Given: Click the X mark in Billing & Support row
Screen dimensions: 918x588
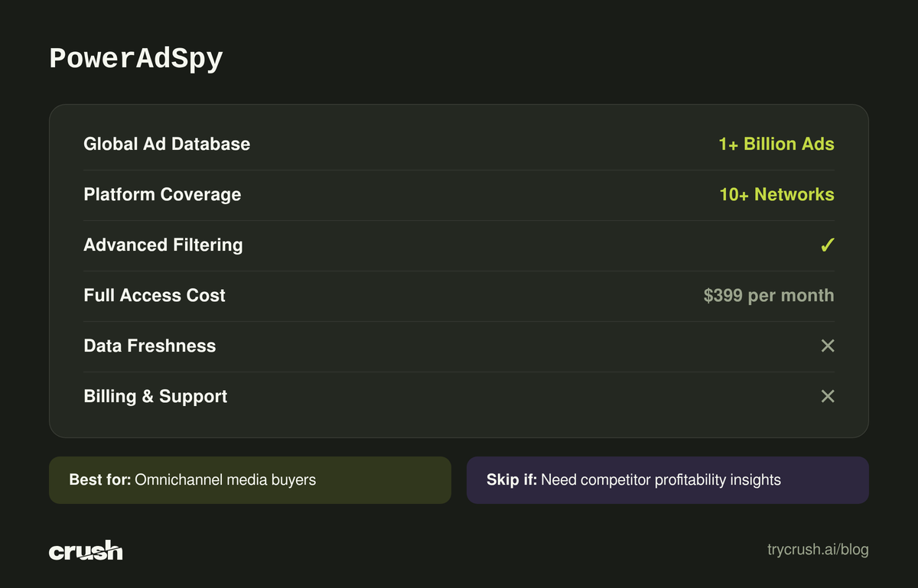Looking at the screenshot, I should pos(827,396).
